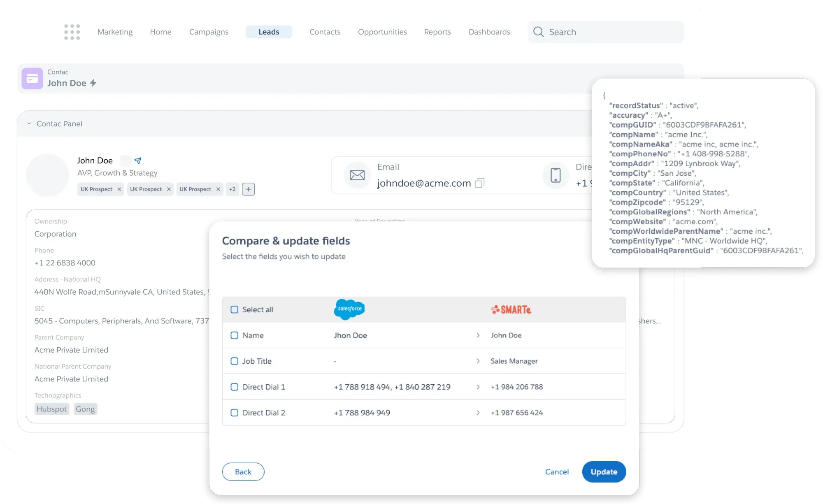Image resolution: width=823 pixels, height=504 pixels.
Task: Click the +1 987 656 424 value
Action: click(x=516, y=413)
